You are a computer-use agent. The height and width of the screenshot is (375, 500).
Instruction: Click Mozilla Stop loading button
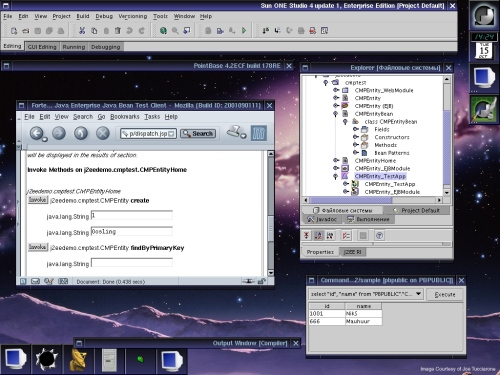tap(103, 133)
